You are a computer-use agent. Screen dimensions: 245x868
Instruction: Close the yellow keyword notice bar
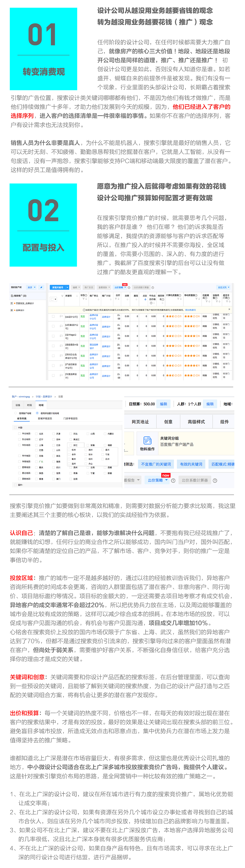coord(230,309)
